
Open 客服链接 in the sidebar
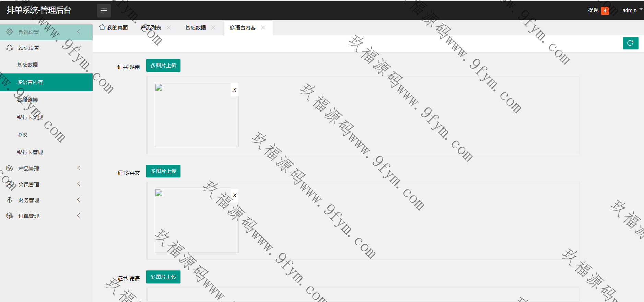click(27, 100)
